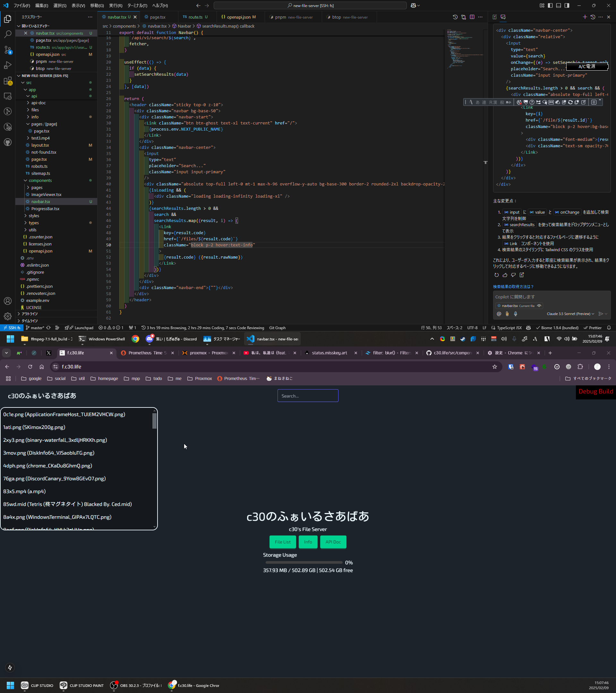Toggle navbar.tsx current file context eye icon
Screen dimensions: 616x693
pyautogui.click(x=539, y=305)
